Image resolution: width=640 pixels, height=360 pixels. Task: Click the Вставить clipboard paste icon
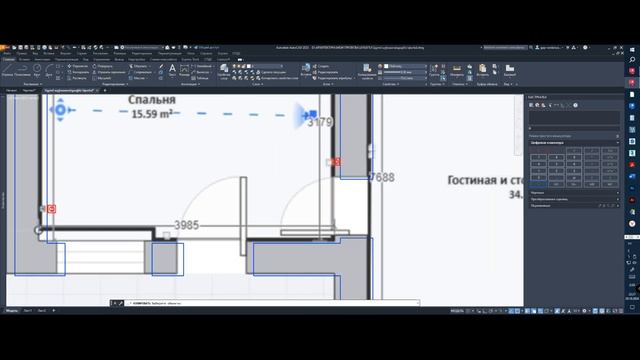(482, 70)
